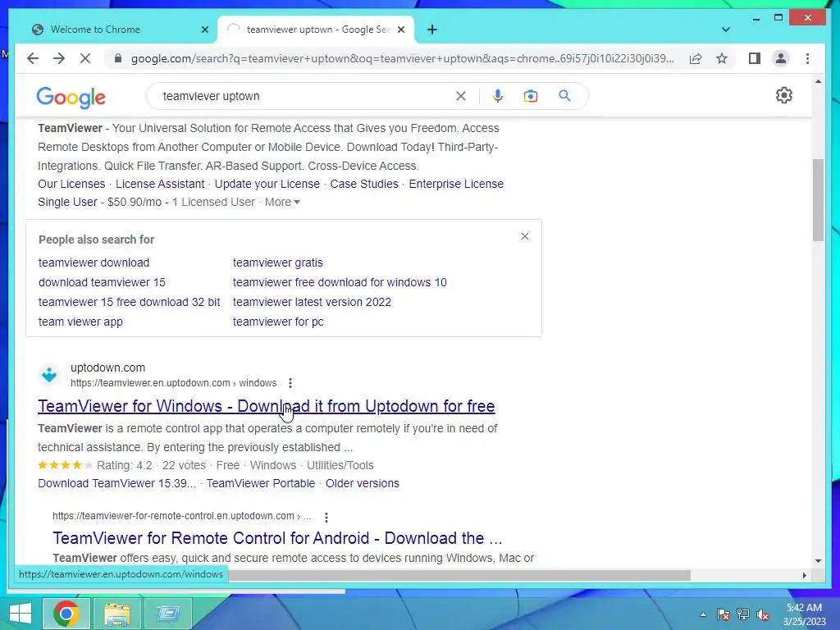Open Chrome three-dot menu
Viewport: 840px width, 630px height.
[x=807, y=58]
